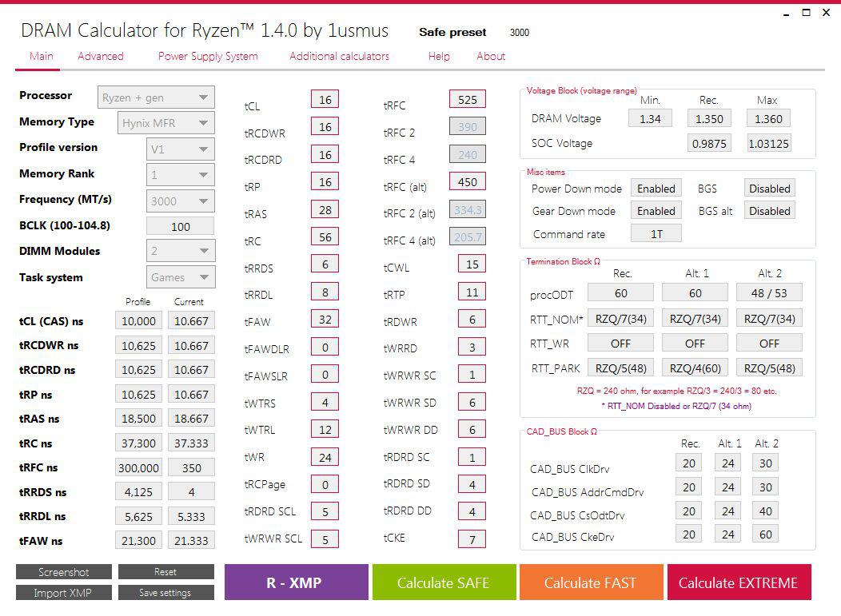Select the tRRDS value field
The height and width of the screenshot is (616, 841).
pyautogui.click(x=325, y=264)
